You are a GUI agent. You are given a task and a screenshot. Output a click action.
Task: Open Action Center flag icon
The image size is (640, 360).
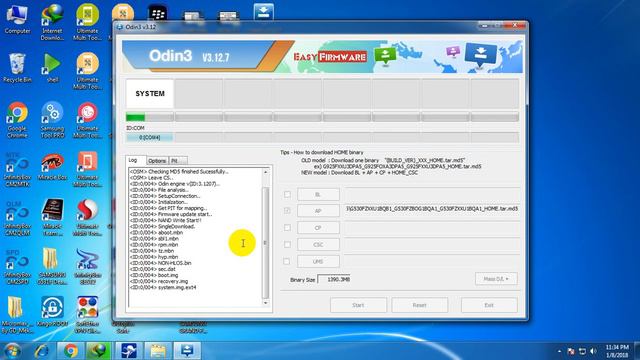coord(571,351)
